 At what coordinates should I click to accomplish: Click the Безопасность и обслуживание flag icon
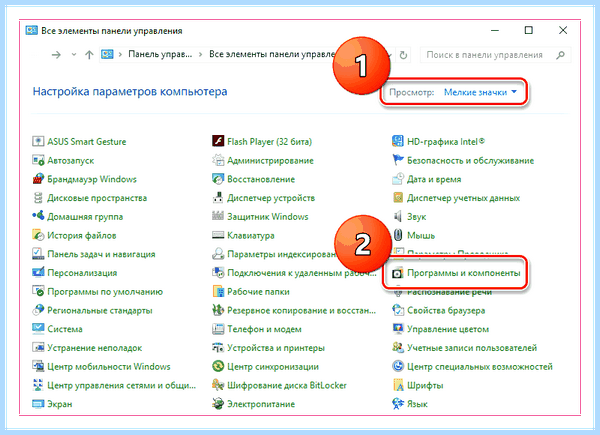tap(398, 160)
